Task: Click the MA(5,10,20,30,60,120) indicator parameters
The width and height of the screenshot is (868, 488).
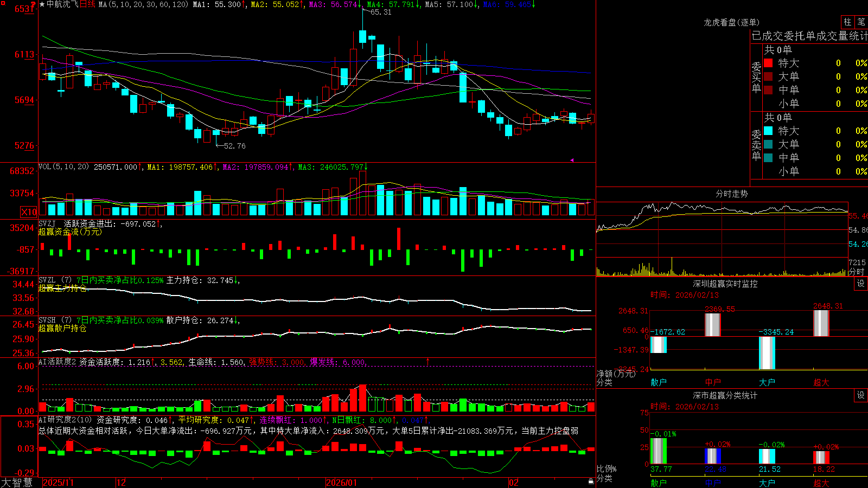Action: [x=144, y=4]
